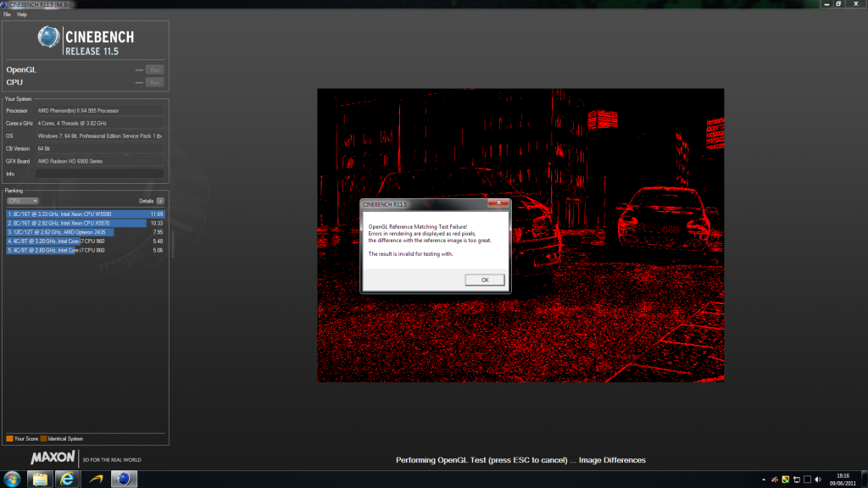Select ranking entry Core i7 CPU 860
Screen dimensions: 868x488
click(x=86, y=250)
